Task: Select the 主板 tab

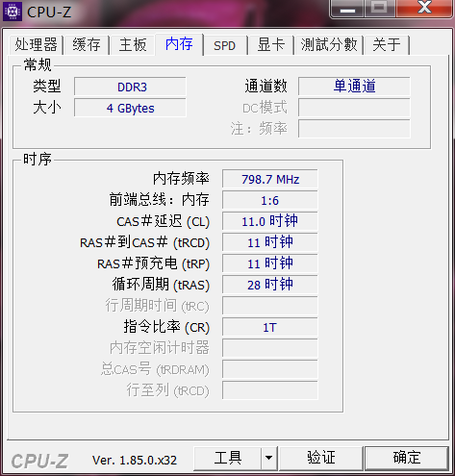Action: 133,45
